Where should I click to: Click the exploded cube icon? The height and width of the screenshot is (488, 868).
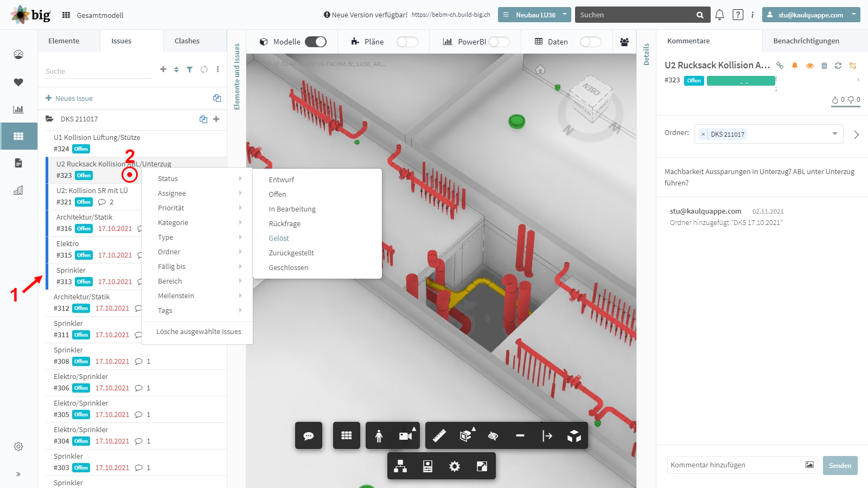[575, 435]
